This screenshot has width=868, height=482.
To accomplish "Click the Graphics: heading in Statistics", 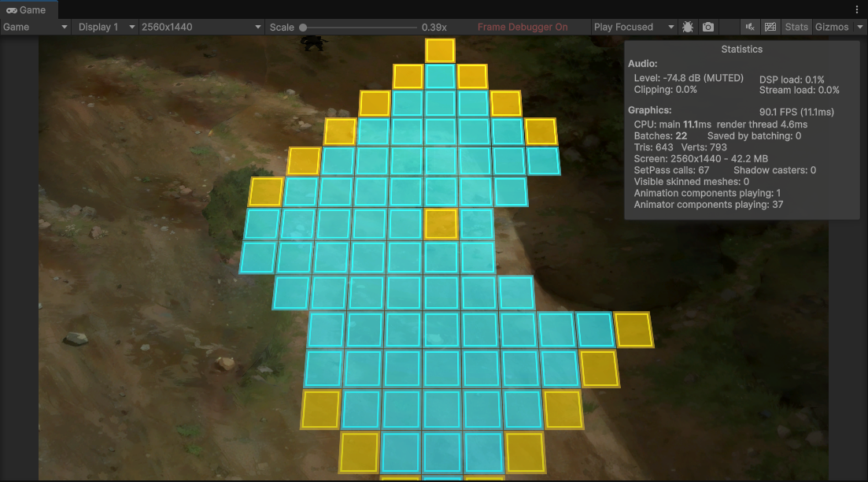I will click(x=650, y=110).
